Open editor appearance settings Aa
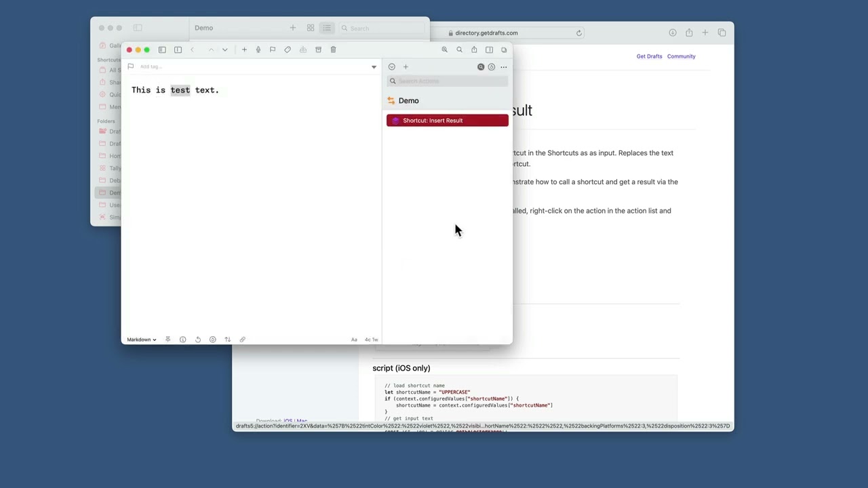Screen dimensions: 868x488 354,340
